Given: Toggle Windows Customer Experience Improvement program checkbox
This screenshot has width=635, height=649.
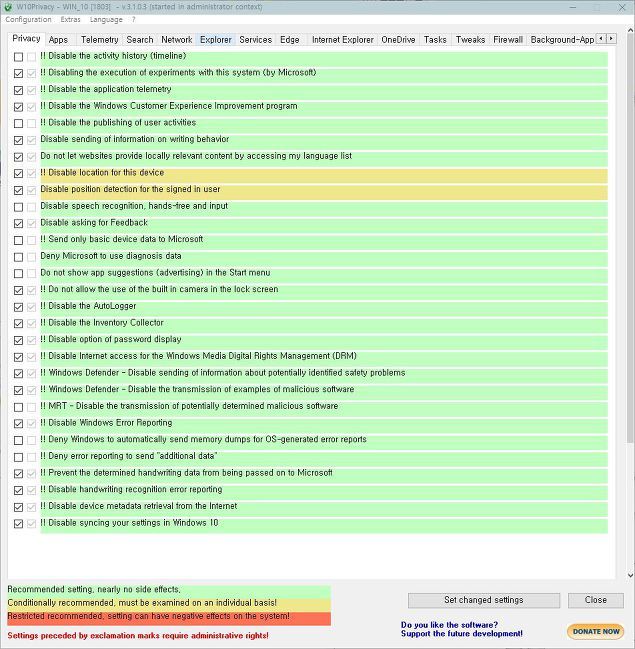Looking at the screenshot, I should click(18, 107).
